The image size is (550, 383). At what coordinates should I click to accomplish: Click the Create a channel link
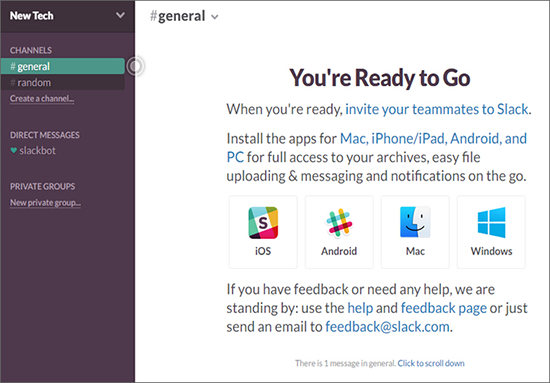[x=42, y=99]
